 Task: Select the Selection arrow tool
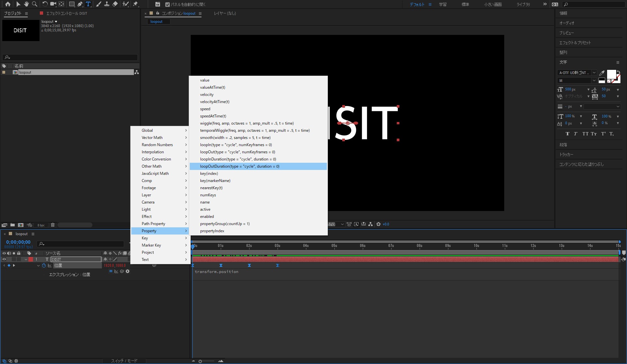tap(18, 4)
